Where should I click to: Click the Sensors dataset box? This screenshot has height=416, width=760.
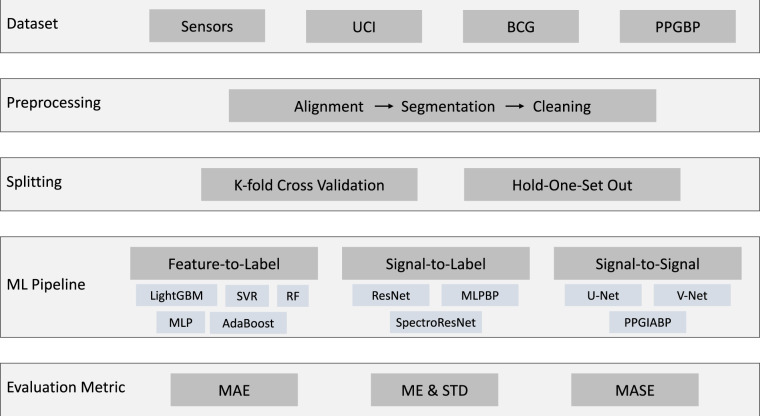coord(207,26)
